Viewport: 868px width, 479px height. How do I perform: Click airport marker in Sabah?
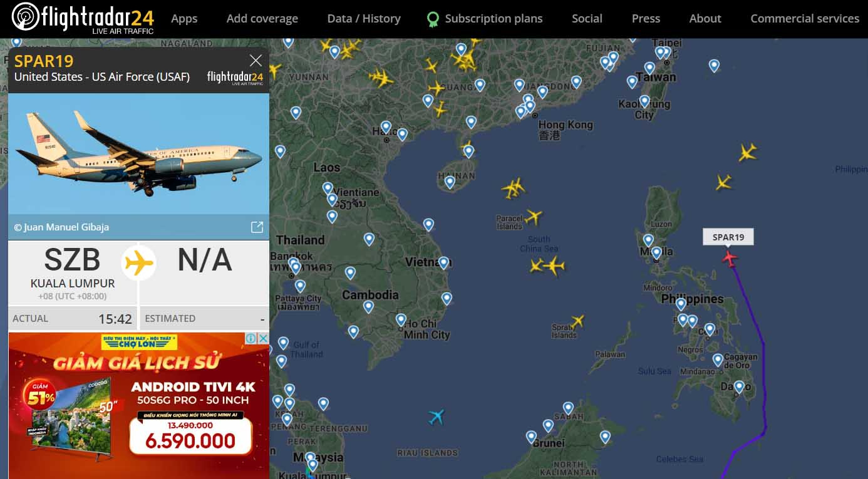click(x=568, y=408)
